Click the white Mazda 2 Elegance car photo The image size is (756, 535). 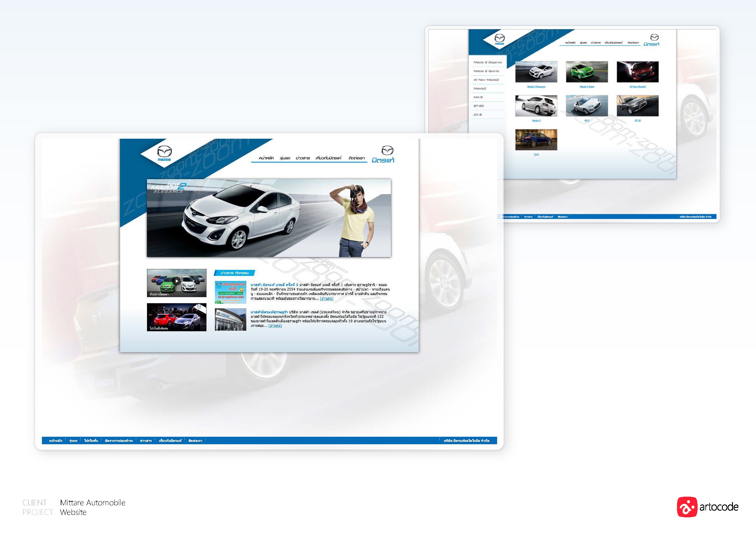[x=536, y=72]
